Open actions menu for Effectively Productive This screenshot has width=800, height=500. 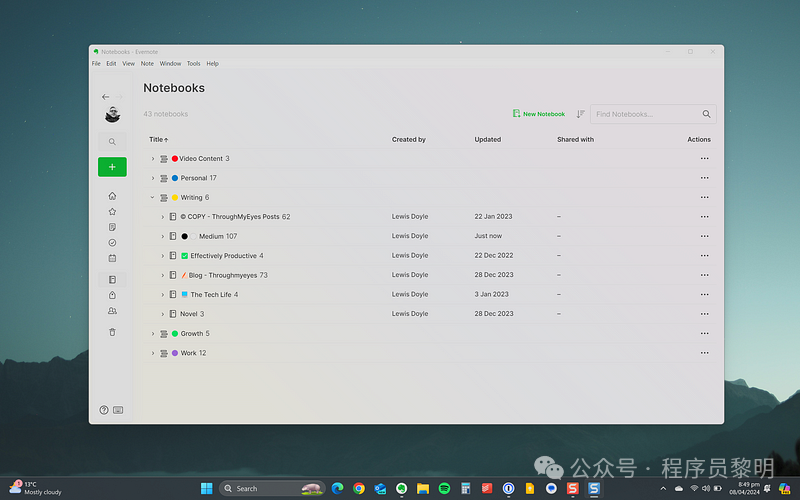pyautogui.click(x=704, y=256)
